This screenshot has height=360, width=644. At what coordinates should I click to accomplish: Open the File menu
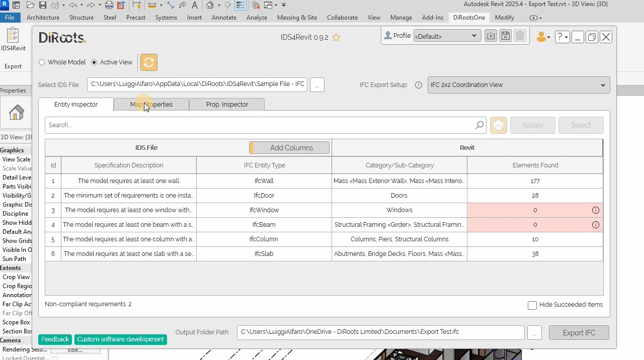pyautogui.click(x=10, y=18)
